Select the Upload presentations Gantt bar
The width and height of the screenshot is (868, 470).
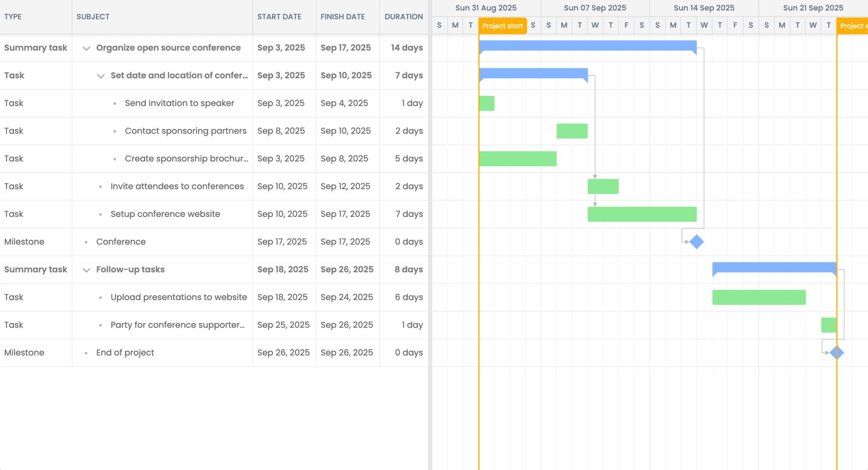(759, 298)
